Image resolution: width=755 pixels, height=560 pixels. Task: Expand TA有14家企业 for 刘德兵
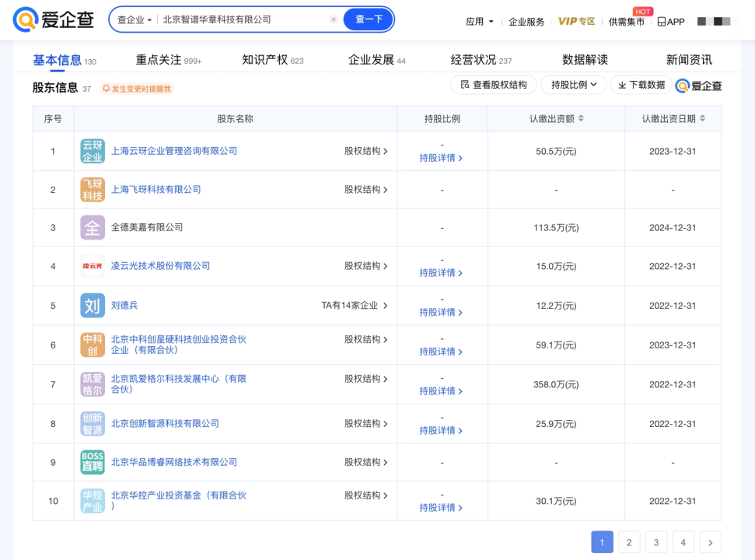coord(355,306)
